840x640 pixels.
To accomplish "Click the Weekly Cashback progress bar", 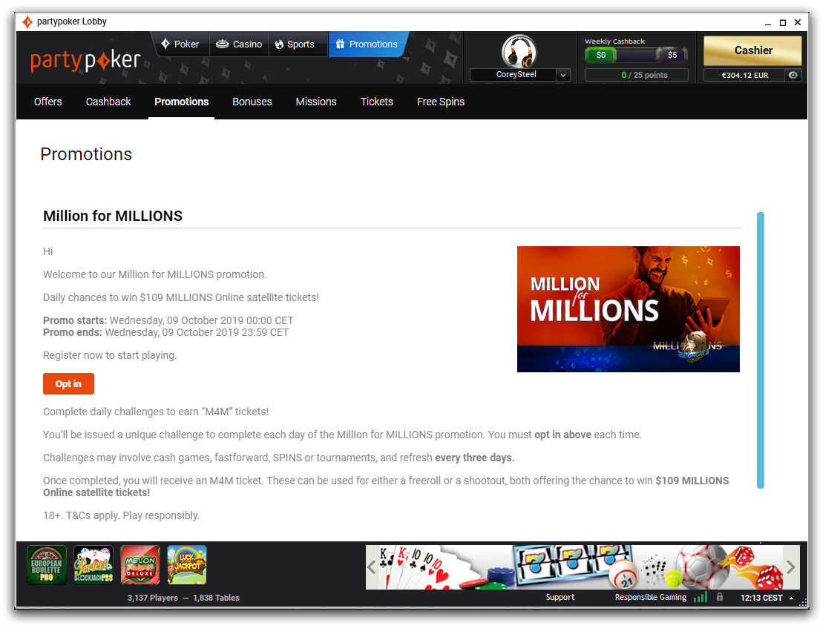I will pos(636,55).
